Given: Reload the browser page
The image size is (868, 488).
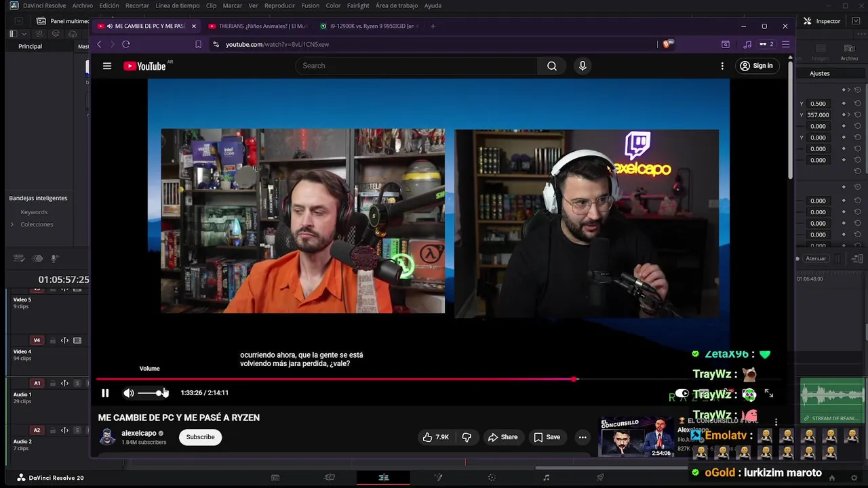Looking at the screenshot, I should [x=125, y=44].
